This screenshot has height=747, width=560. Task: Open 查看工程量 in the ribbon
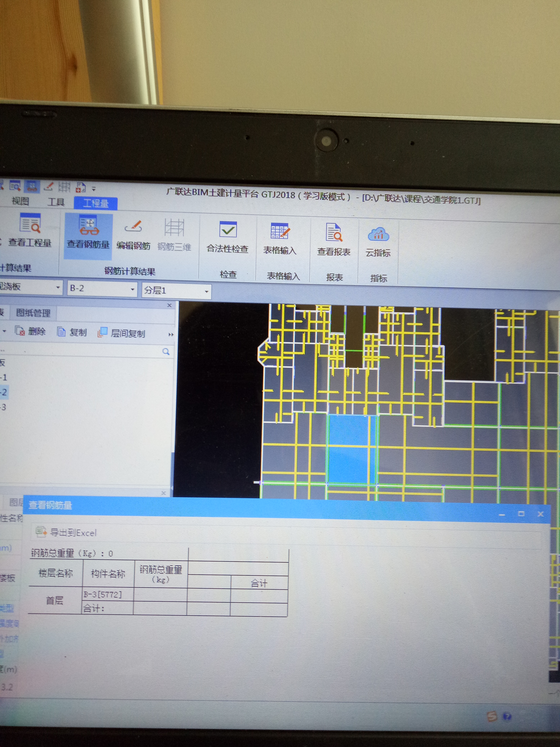(30, 230)
